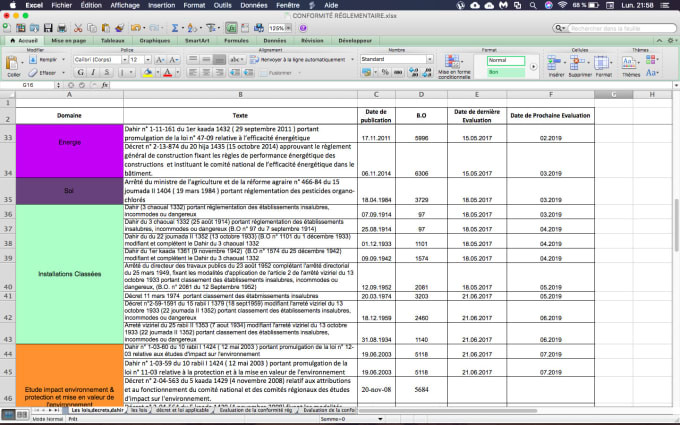Select the Normal cell style

tap(506, 60)
